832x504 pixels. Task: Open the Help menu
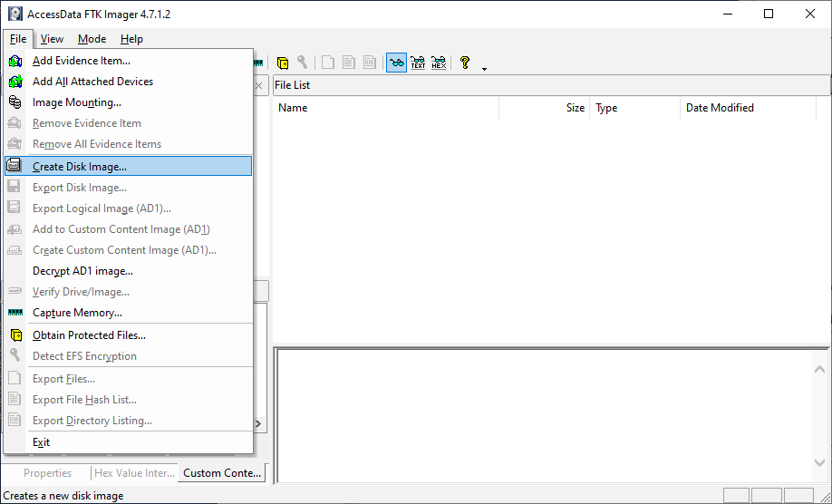[131, 39]
